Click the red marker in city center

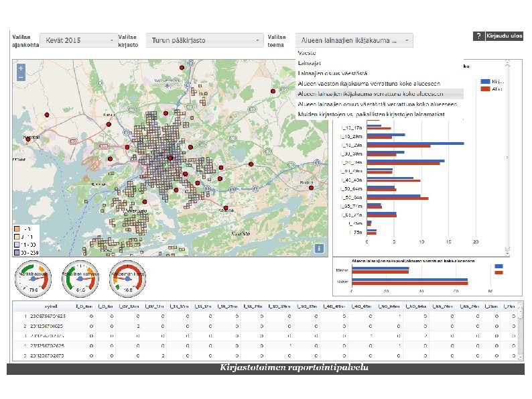[171, 158]
